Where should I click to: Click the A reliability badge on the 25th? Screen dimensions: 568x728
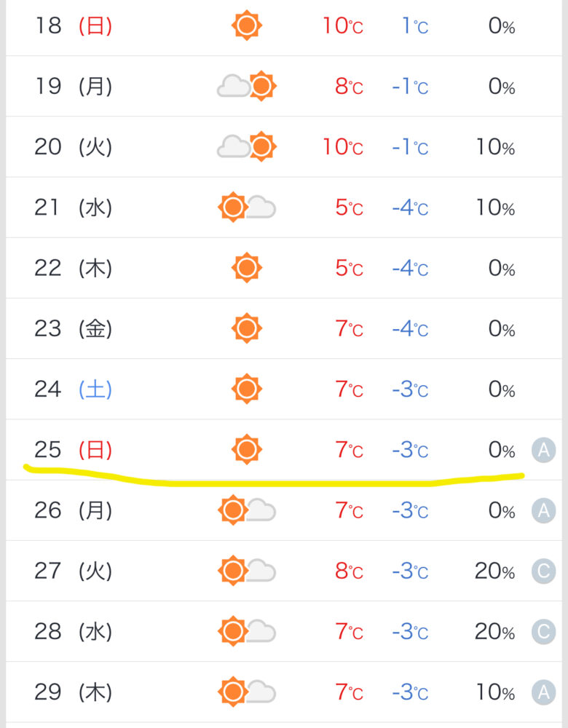pos(543,451)
